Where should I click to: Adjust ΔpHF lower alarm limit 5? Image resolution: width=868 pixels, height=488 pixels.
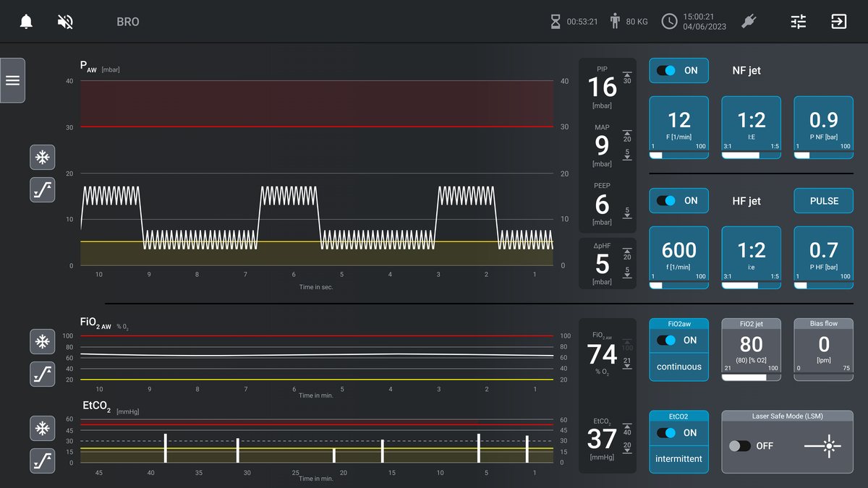627,272
